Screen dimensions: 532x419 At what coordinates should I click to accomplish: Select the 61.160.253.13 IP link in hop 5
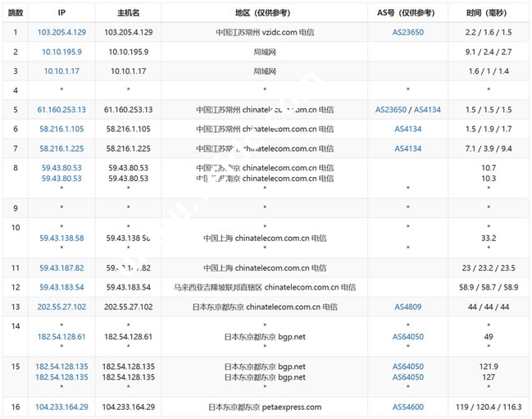pos(61,109)
